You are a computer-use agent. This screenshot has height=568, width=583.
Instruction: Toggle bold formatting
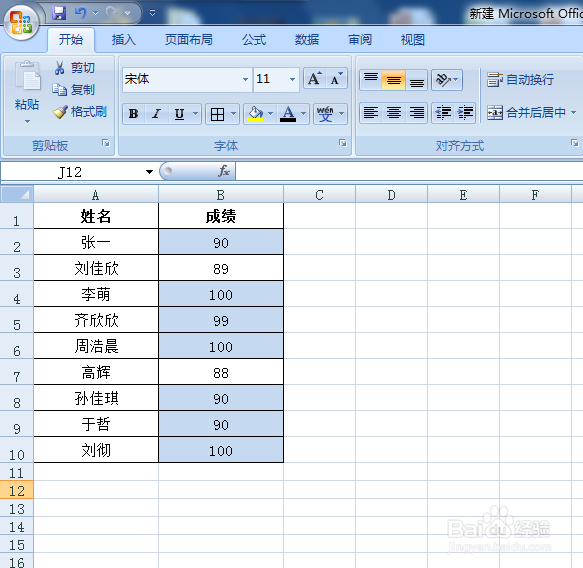pyautogui.click(x=133, y=114)
